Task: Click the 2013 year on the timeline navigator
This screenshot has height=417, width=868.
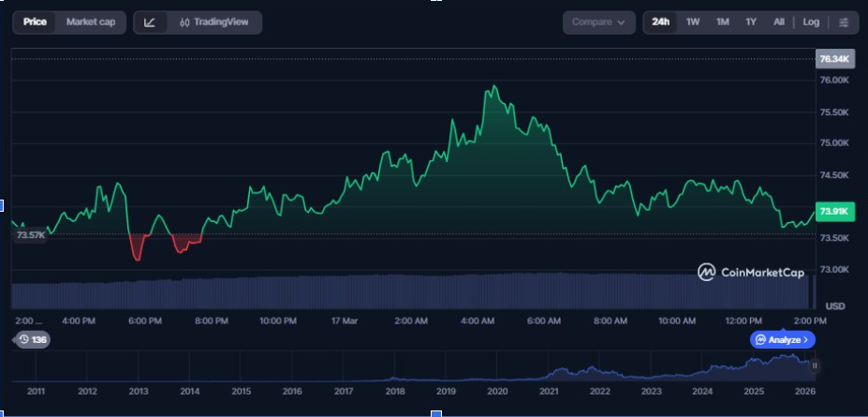Action: 139,392
